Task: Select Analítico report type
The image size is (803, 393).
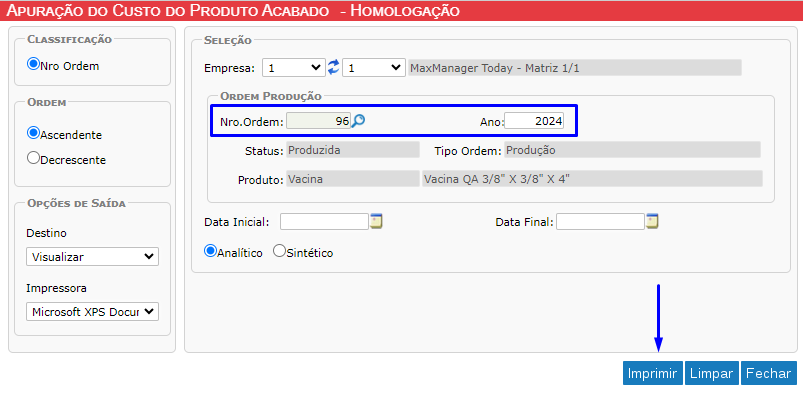Action: pyautogui.click(x=210, y=251)
